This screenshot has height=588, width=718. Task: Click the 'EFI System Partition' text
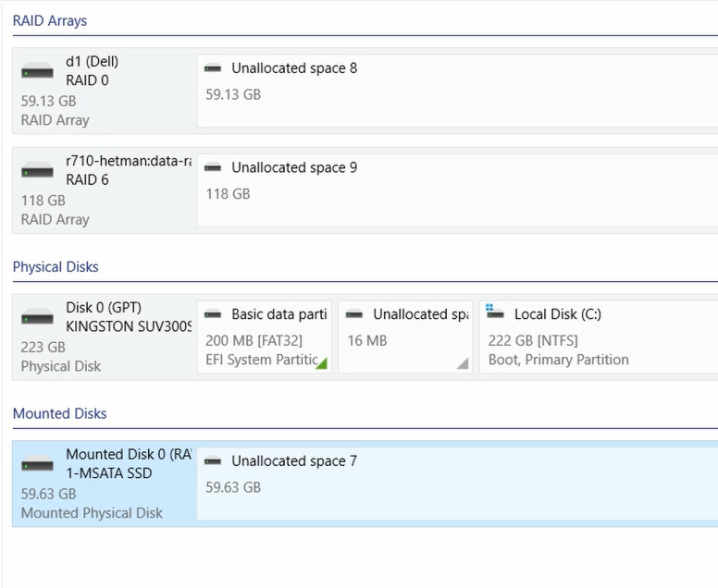(x=262, y=360)
